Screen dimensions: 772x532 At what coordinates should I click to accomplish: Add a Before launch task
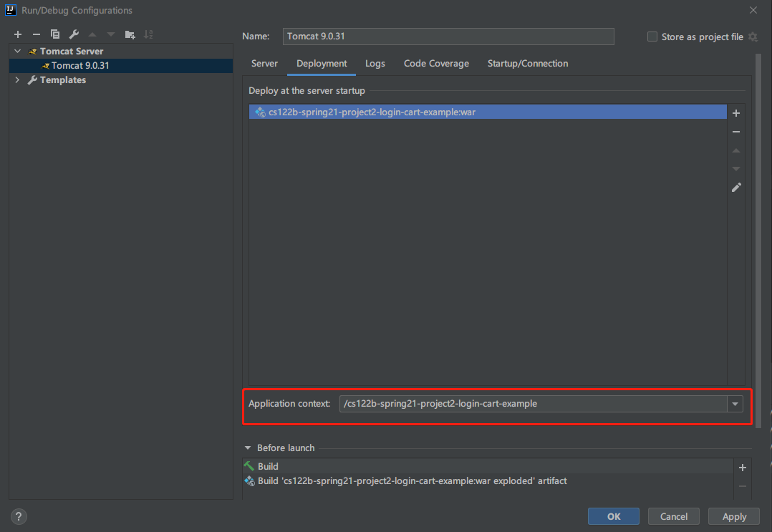[x=743, y=468]
